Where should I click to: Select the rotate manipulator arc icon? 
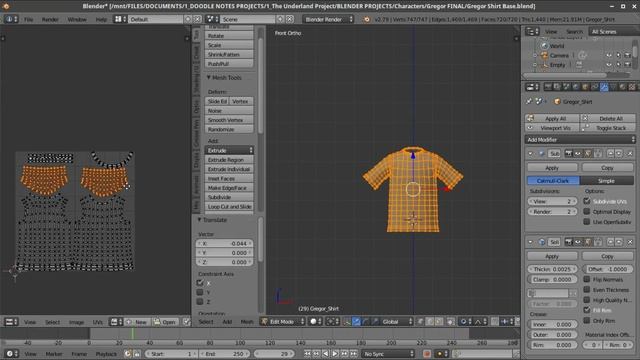pos(366,322)
